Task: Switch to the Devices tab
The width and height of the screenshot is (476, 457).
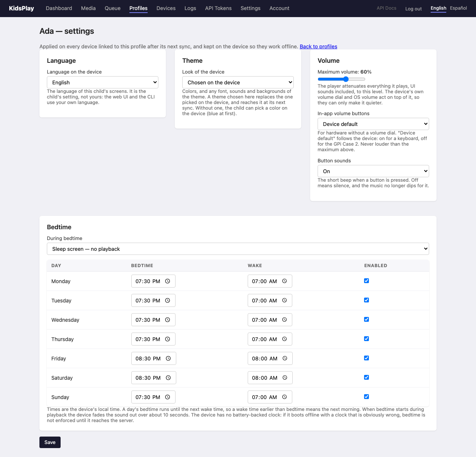Action: (166, 8)
